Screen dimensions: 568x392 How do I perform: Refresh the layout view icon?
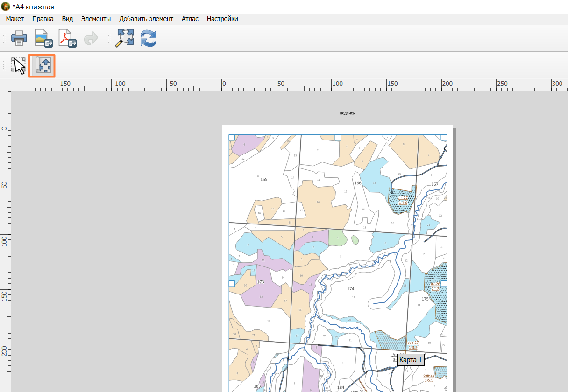(x=149, y=38)
